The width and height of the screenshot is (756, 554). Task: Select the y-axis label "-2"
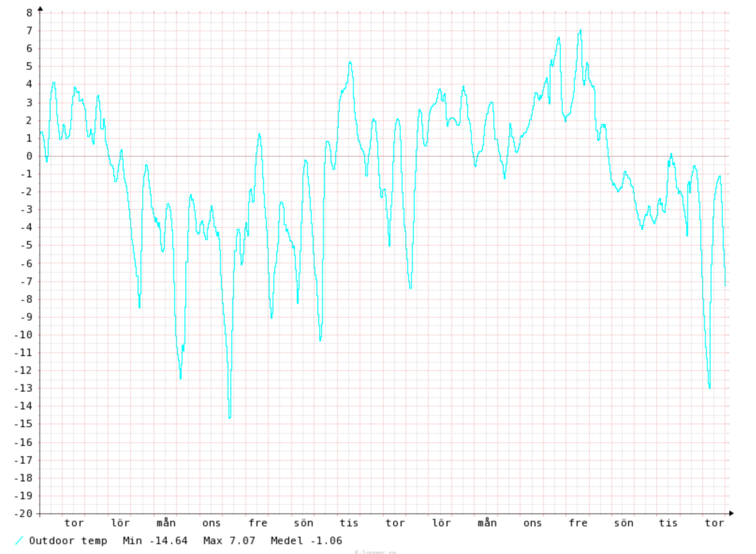click(x=26, y=192)
